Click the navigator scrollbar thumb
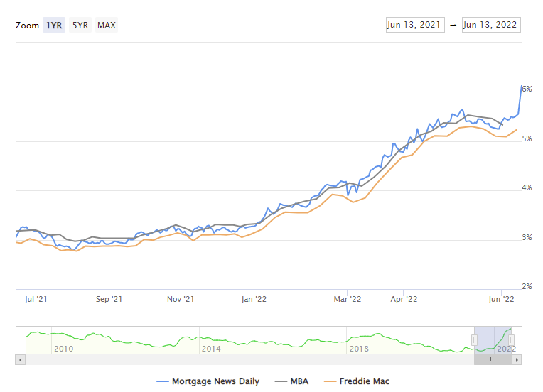This screenshot has width=543, height=392. (x=493, y=360)
